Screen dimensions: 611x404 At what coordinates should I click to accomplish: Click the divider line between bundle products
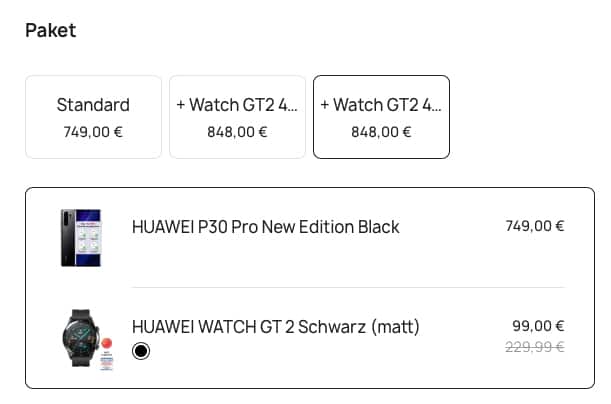point(348,288)
